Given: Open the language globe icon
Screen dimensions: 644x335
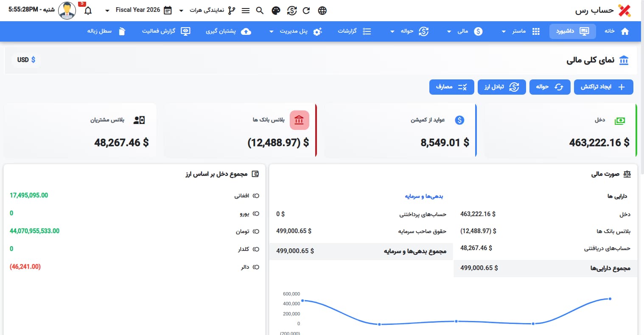Looking at the screenshot, I should [x=322, y=11].
